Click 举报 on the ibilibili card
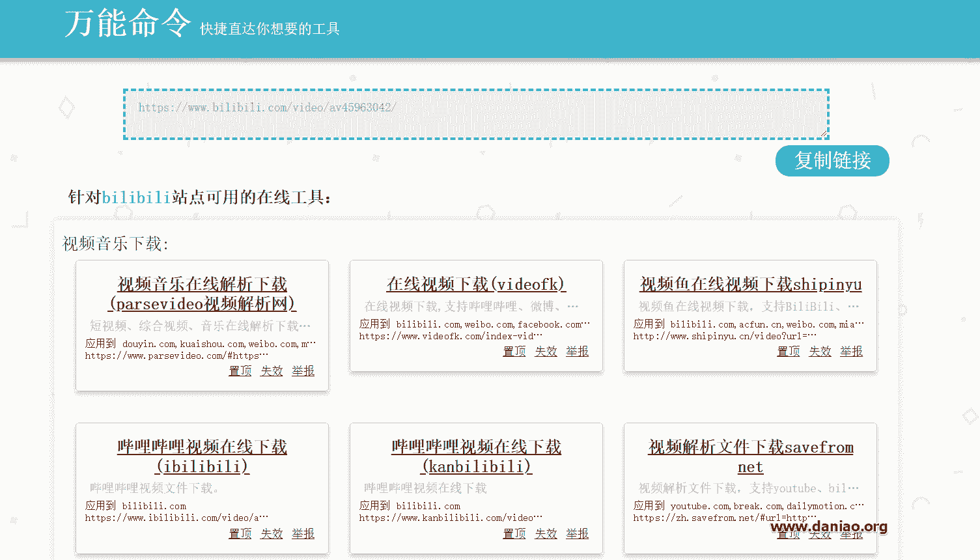The image size is (980, 560). click(x=303, y=533)
